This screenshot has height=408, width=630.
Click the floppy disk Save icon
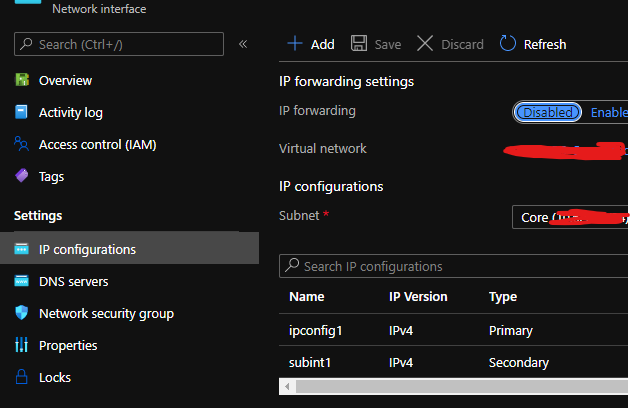point(359,43)
